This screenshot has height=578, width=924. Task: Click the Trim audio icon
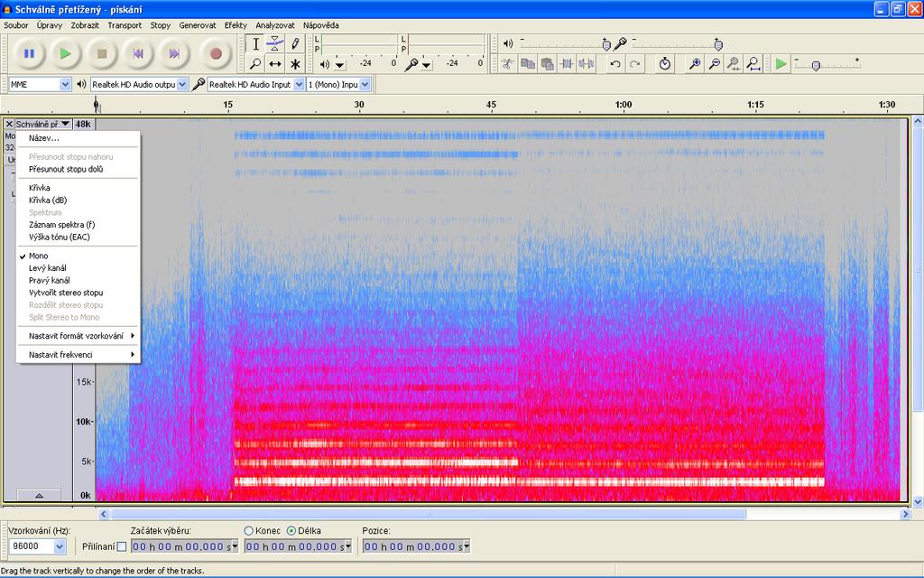pos(567,64)
